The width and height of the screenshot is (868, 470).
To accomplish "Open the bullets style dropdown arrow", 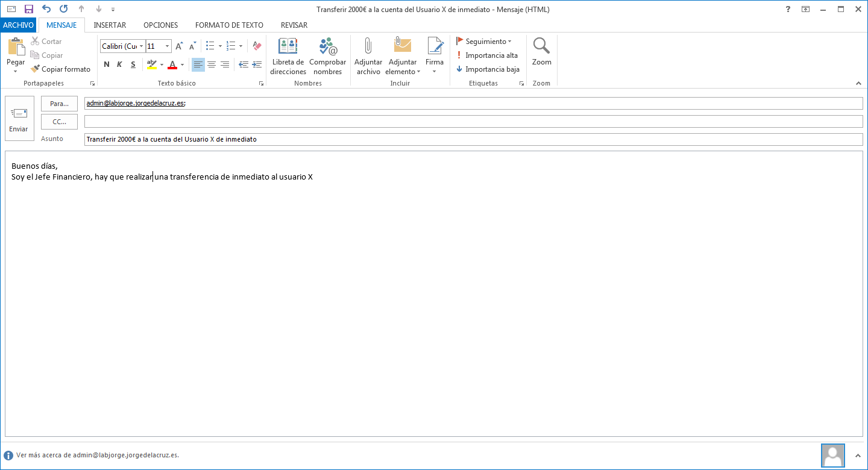I will pos(220,46).
